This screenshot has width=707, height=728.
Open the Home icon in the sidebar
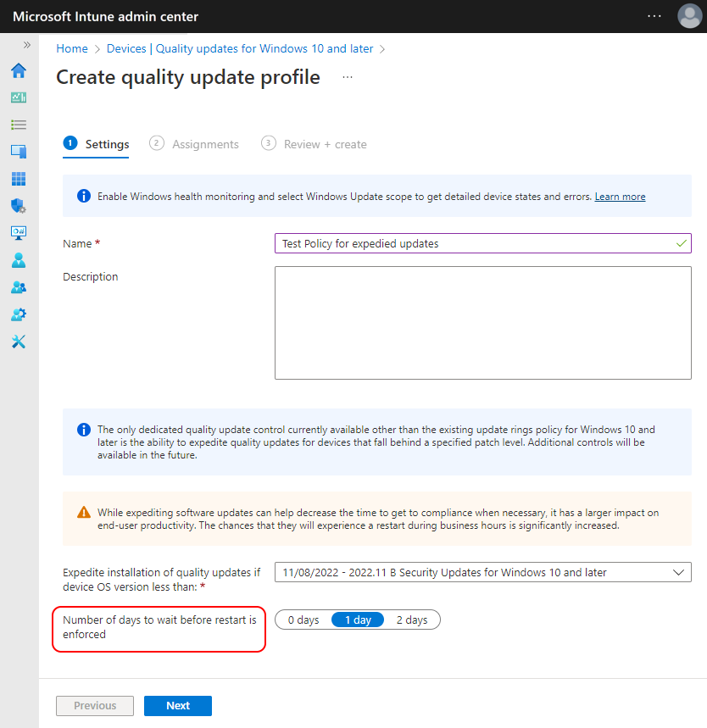pos(19,70)
